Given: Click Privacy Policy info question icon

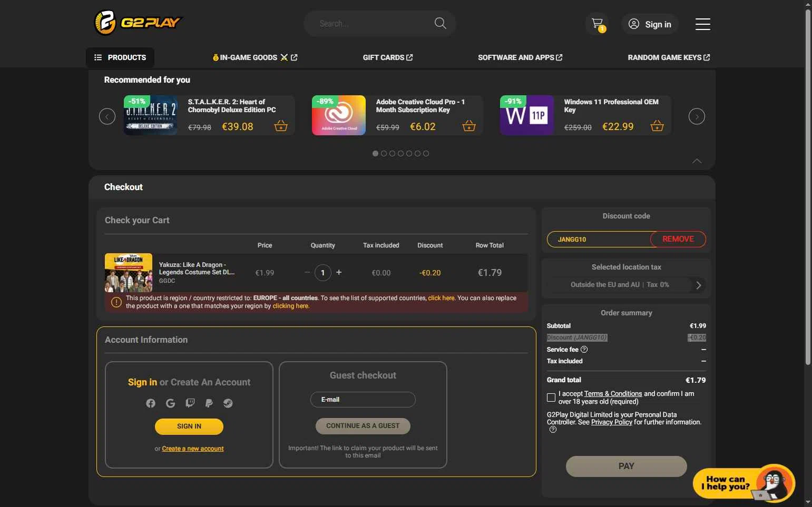Looking at the screenshot, I should coord(553,430).
